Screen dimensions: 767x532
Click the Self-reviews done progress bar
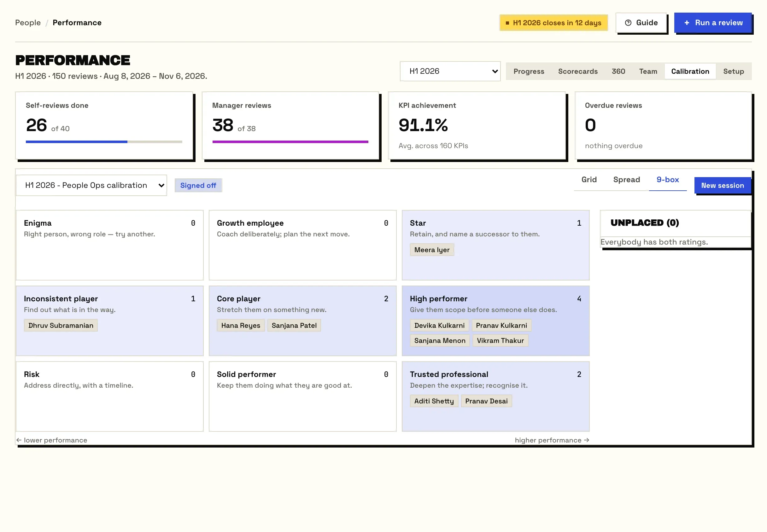[104, 142]
